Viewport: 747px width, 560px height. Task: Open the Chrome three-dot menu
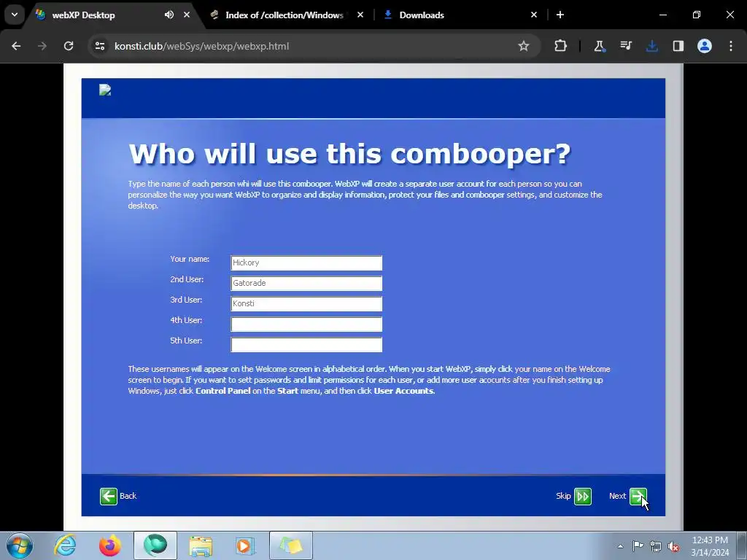(731, 46)
